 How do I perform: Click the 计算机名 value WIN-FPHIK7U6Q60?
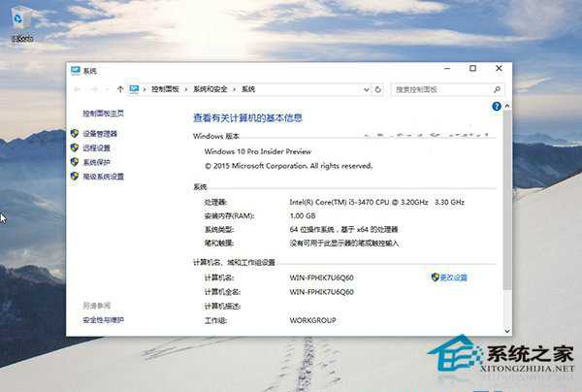coord(321,278)
